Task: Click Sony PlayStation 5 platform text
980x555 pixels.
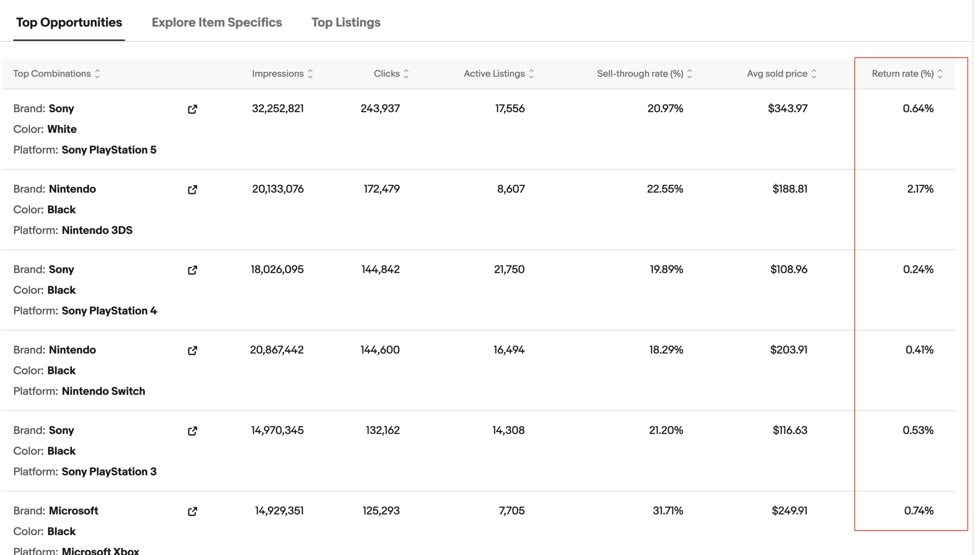Action: point(109,150)
